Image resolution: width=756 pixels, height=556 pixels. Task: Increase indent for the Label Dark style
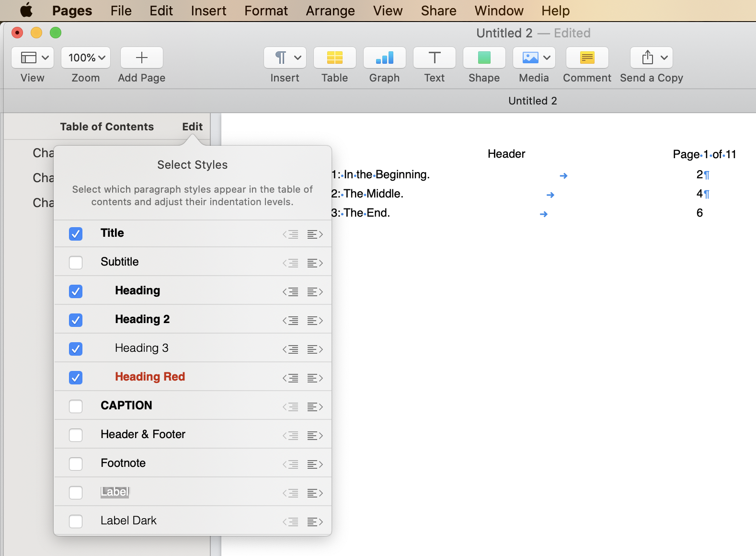315,522
